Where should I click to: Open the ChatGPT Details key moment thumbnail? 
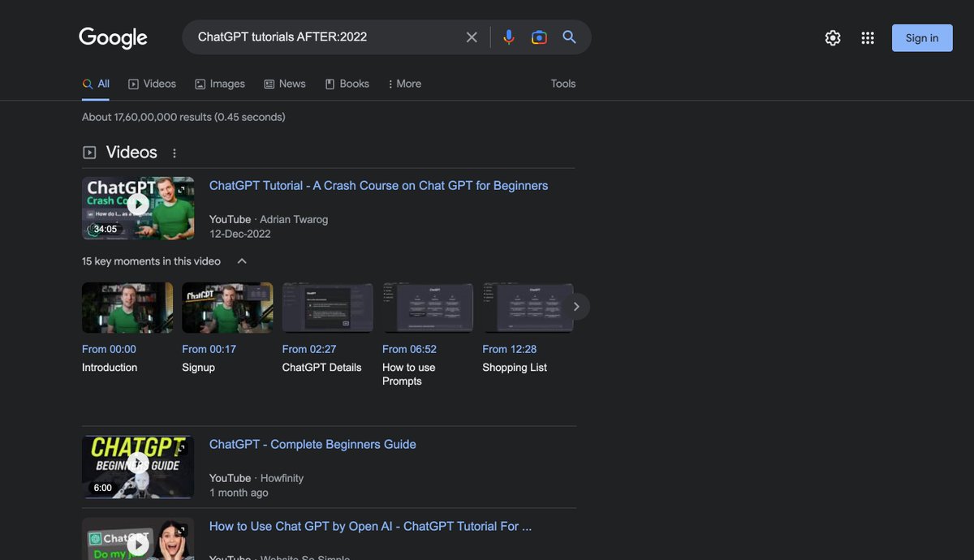coord(328,308)
